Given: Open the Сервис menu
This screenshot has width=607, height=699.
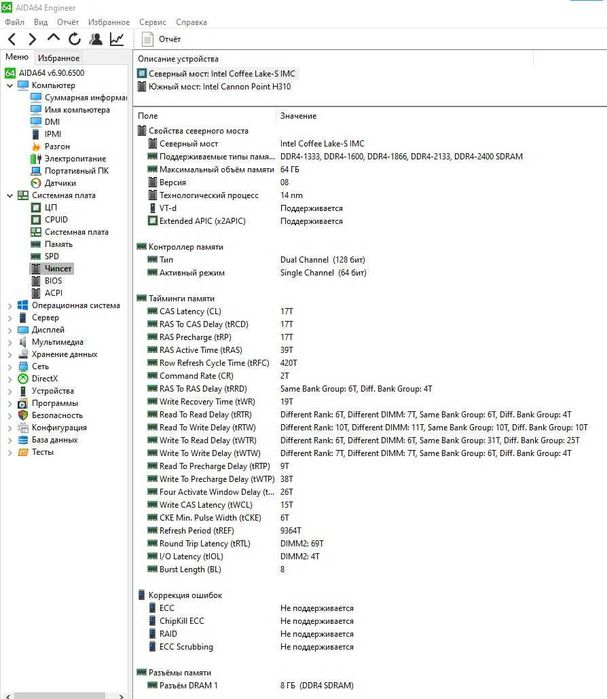Looking at the screenshot, I should coord(152,22).
